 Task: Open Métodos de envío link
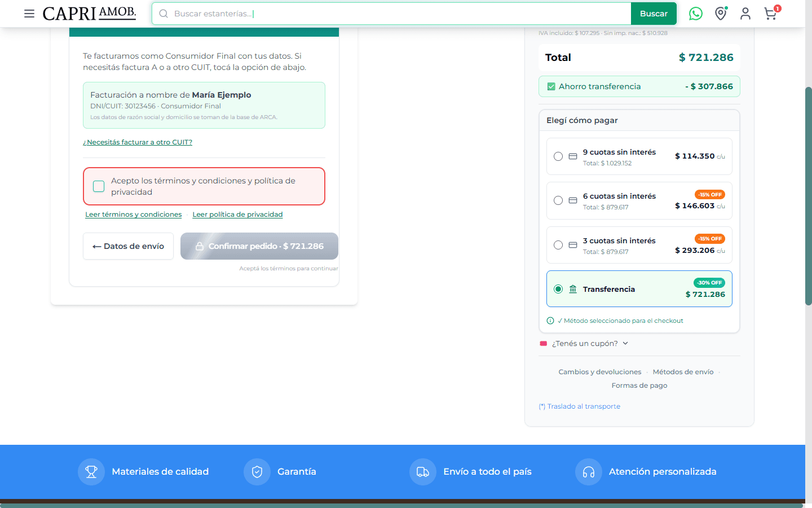[x=683, y=372]
